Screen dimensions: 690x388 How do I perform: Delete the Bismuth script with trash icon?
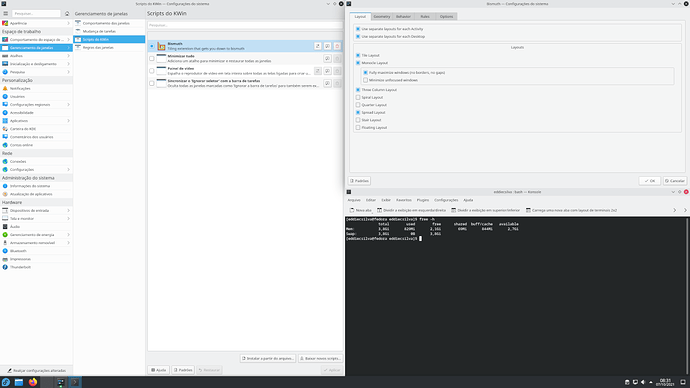click(337, 46)
